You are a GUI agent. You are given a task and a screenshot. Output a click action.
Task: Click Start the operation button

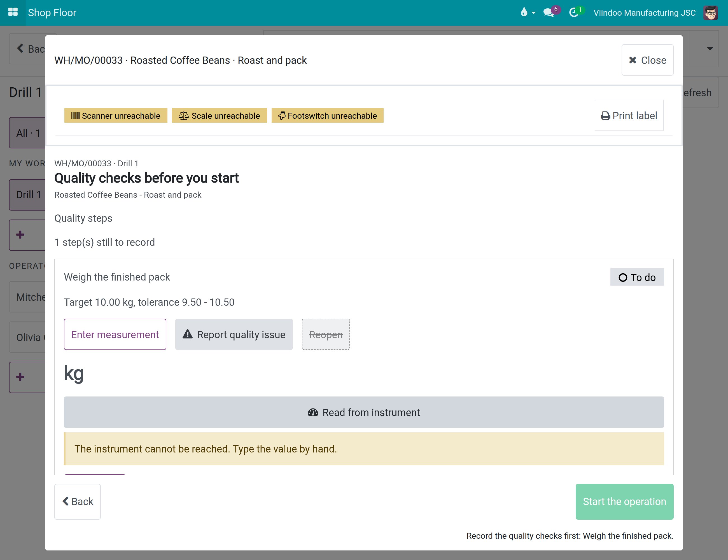(x=624, y=501)
